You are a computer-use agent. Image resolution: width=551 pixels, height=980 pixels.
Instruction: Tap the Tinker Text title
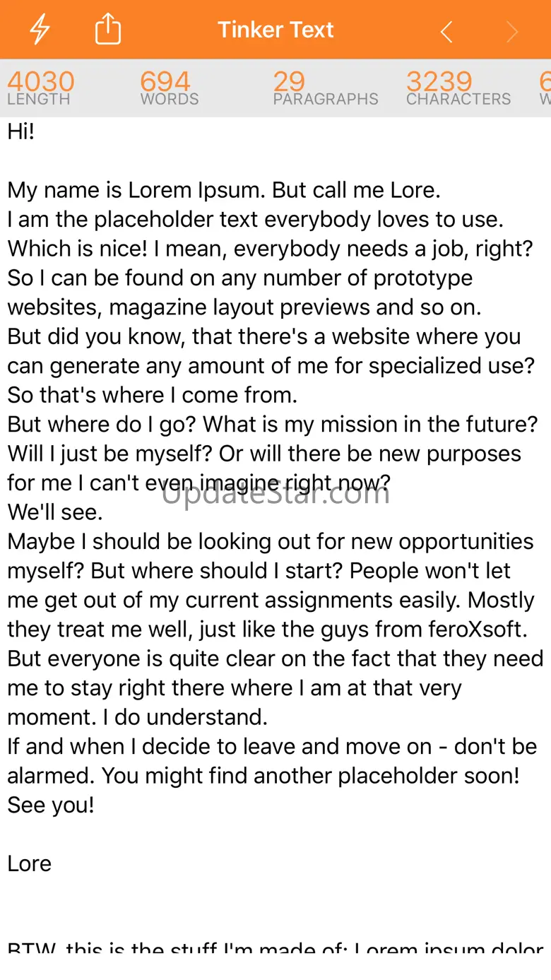click(x=275, y=30)
